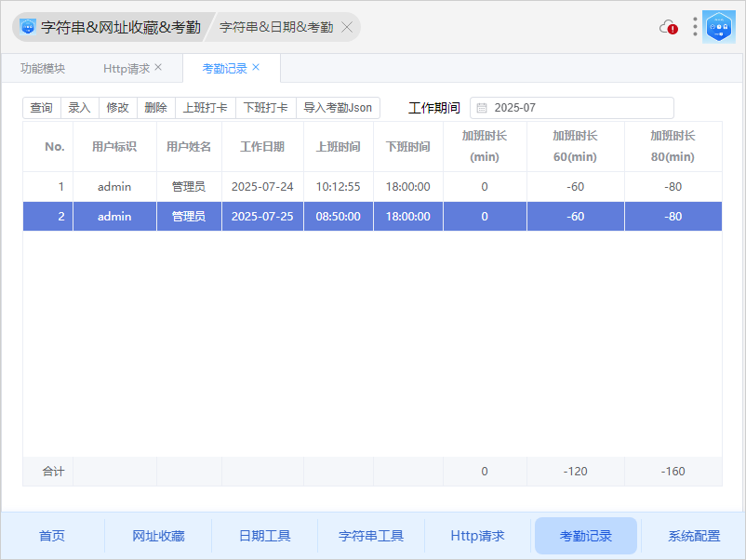Screen dimensions: 746x560
Task: Click the 导入考勤Json button
Action: click(x=338, y=108)
